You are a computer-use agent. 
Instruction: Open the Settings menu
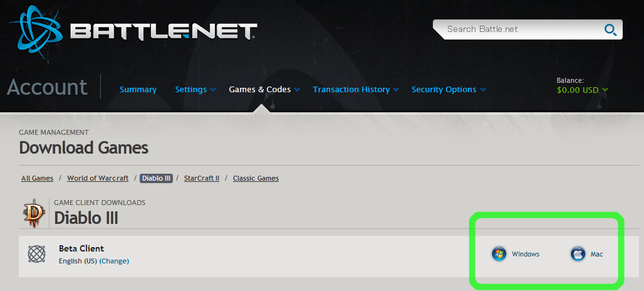[x=191, y=89]
